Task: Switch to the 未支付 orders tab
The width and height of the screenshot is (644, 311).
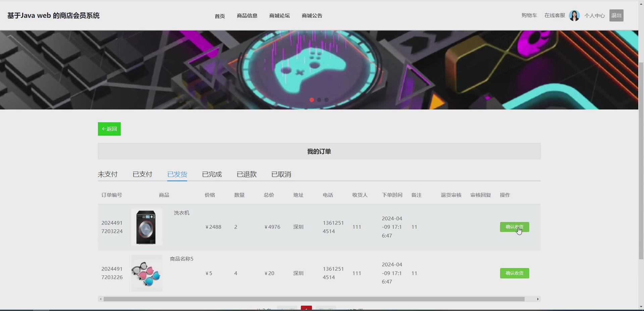Action: tap(107, 174)
